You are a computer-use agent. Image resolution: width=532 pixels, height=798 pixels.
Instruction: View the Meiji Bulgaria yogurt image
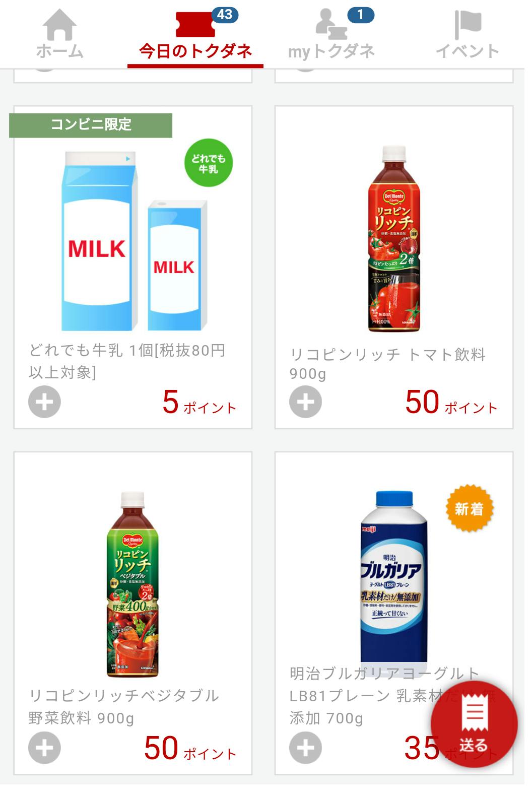393,577
